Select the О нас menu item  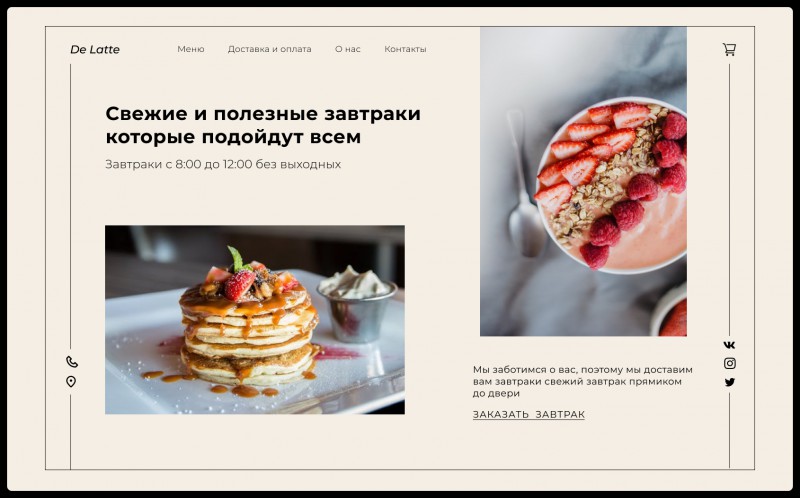click(x=347, y=49)
